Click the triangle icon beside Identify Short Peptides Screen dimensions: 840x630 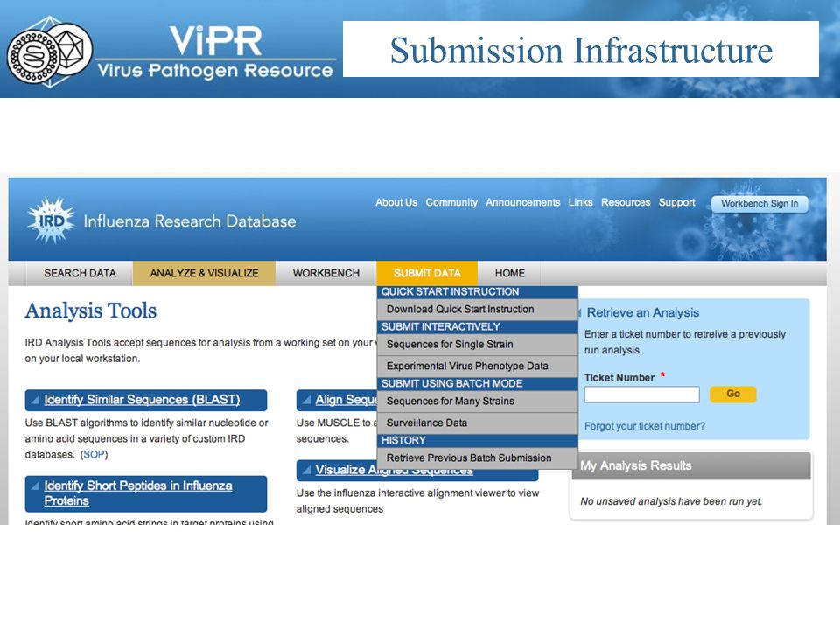tap(35, 486)
